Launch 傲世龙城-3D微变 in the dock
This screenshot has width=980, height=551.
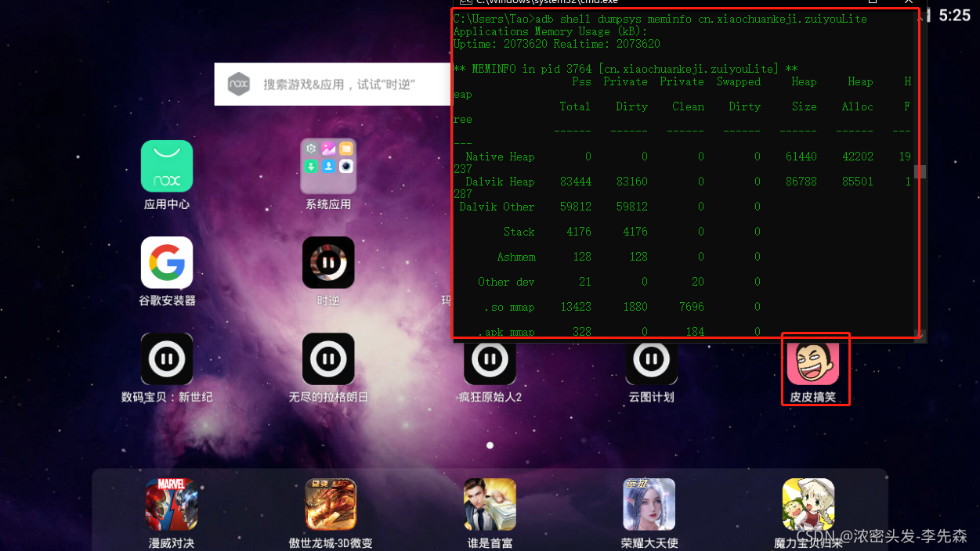coord(331,504)
